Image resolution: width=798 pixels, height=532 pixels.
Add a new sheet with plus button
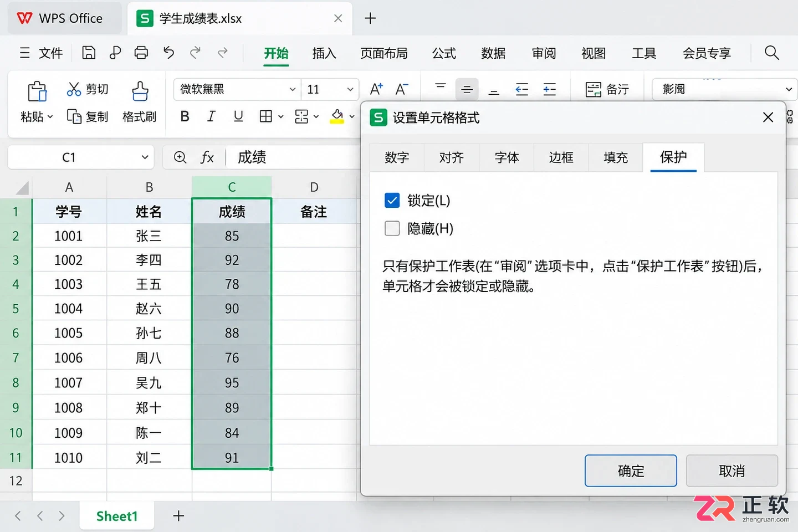coord(178,516)
